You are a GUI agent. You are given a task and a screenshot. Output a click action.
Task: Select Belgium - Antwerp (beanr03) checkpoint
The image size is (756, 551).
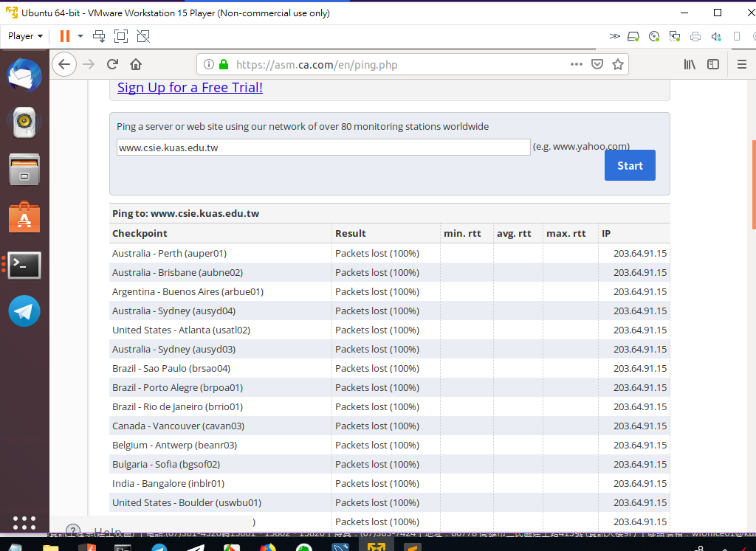coord(174,446)
